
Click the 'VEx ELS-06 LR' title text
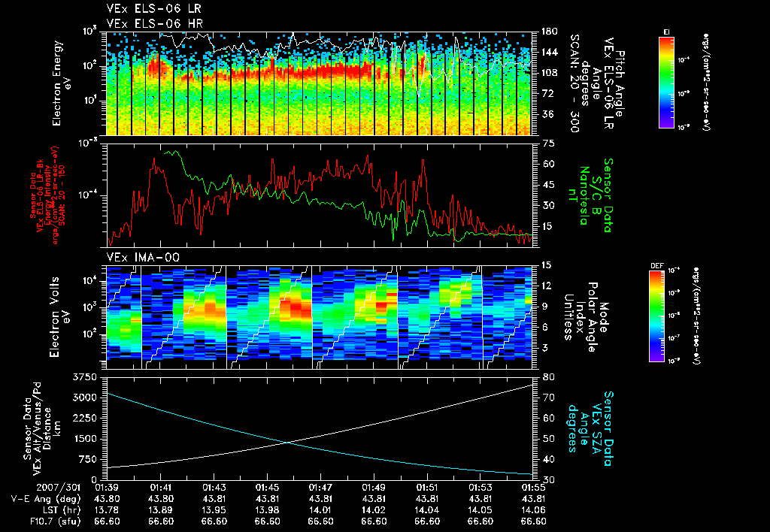(153, 8)
